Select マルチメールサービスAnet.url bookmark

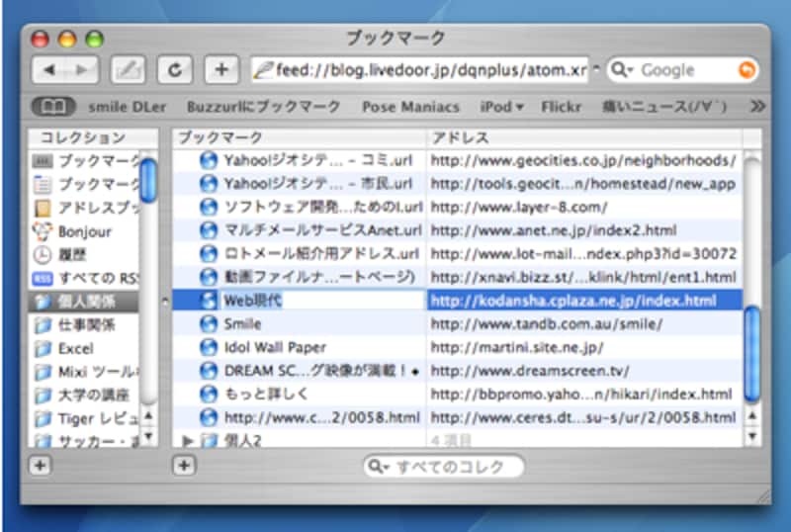[457, 230]
